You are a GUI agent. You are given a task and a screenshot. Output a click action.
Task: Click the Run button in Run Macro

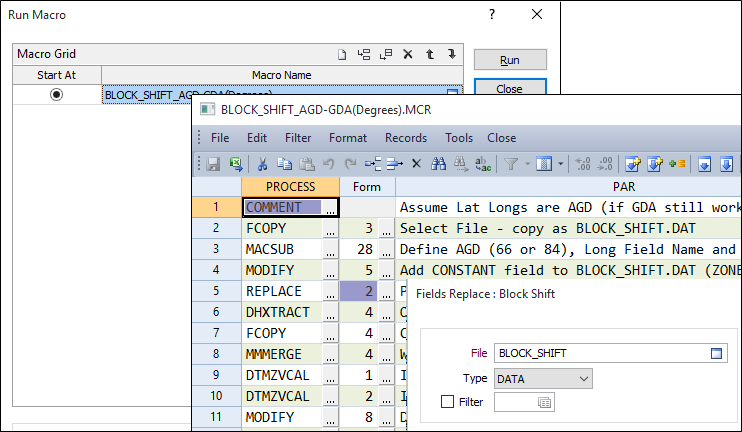[x=510, y=60]
